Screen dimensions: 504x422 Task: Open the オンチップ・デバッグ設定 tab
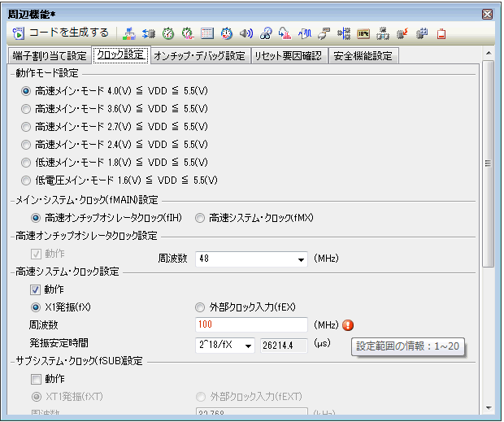pos(198,56)
